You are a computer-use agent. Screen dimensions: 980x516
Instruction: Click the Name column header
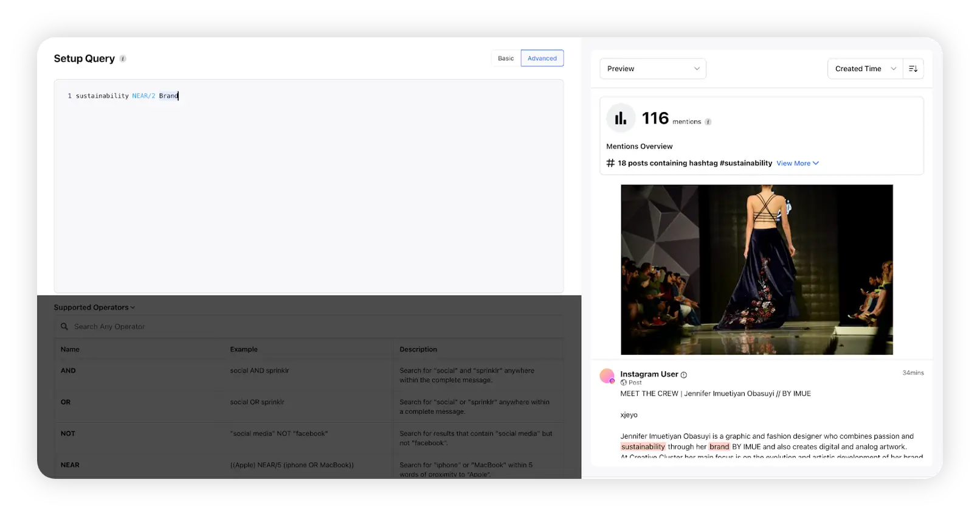(70, 349)
